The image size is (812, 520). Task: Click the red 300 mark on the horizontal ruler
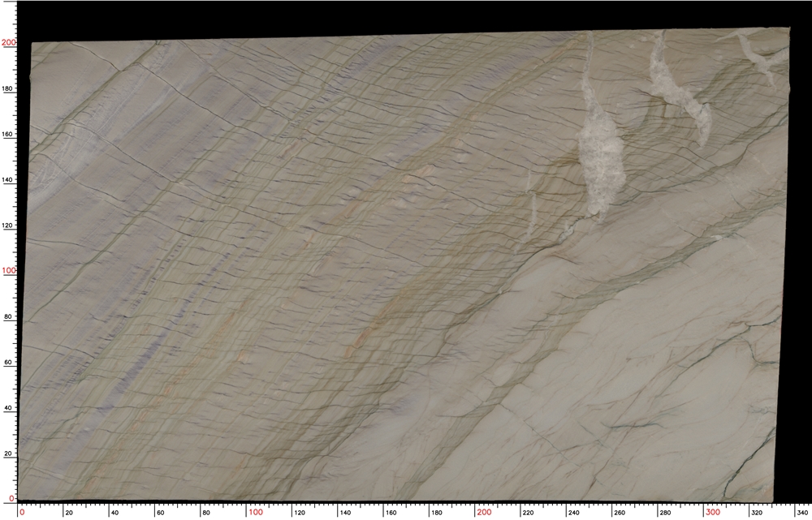pos(713,512)
